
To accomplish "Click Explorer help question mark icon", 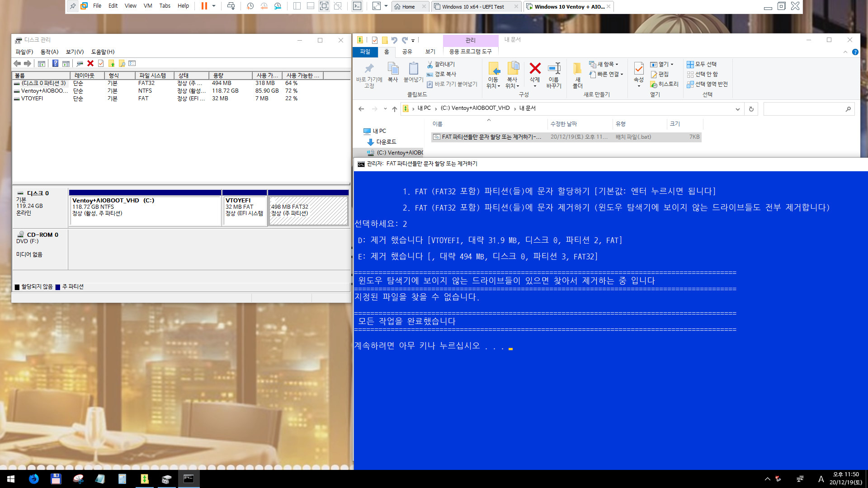I will pos(855,52).
